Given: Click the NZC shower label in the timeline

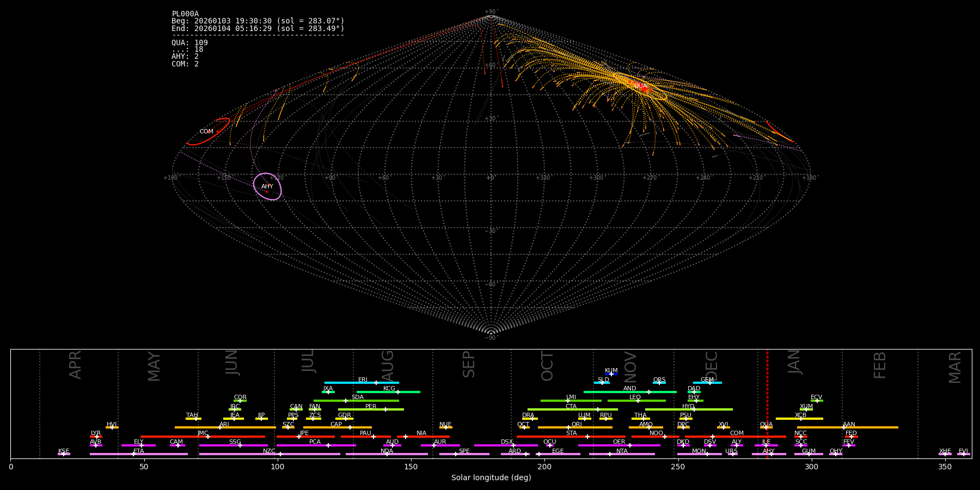Looking at the screenshot, I should pyautogui.click(x=269, y=451).
